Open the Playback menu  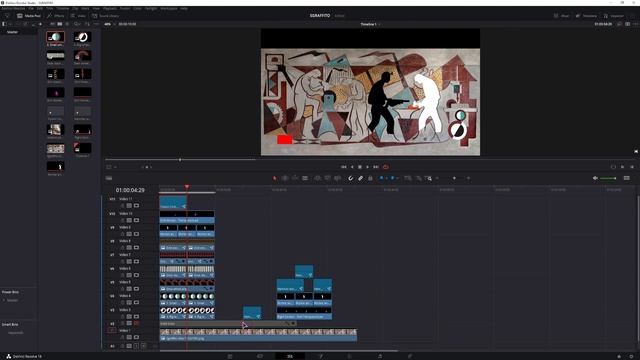pyautogui.click(x=110, y=9)
